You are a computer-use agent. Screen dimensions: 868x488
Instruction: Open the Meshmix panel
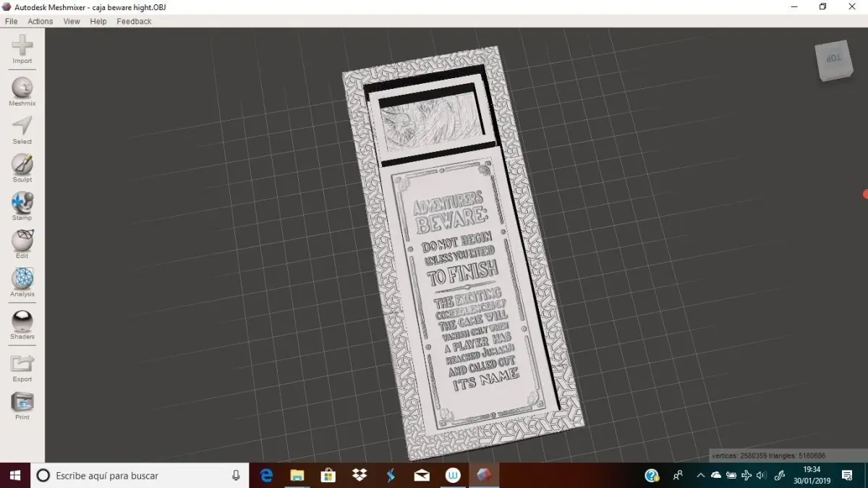point(22,92)
